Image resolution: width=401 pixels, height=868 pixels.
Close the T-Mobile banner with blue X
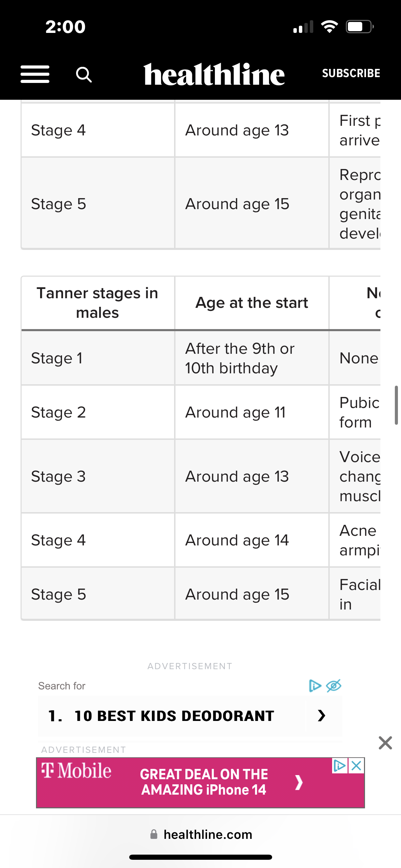pyautogui.click(x=356, y=765)
